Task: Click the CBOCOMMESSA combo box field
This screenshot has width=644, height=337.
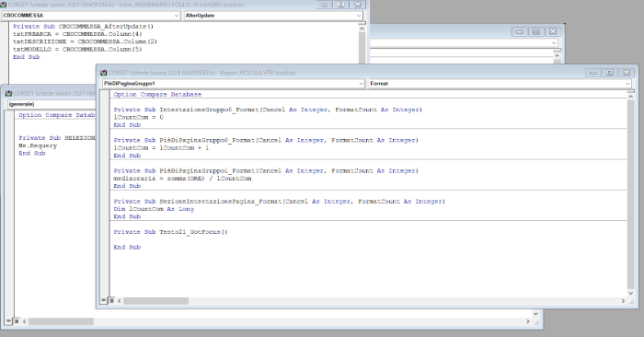Action: [x=91, y=16]
